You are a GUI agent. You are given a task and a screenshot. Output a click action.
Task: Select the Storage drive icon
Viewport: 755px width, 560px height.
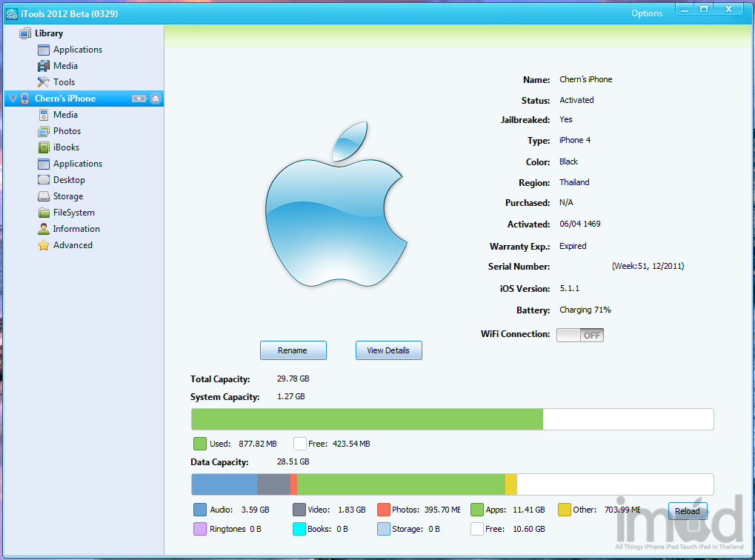pos(44,196)
